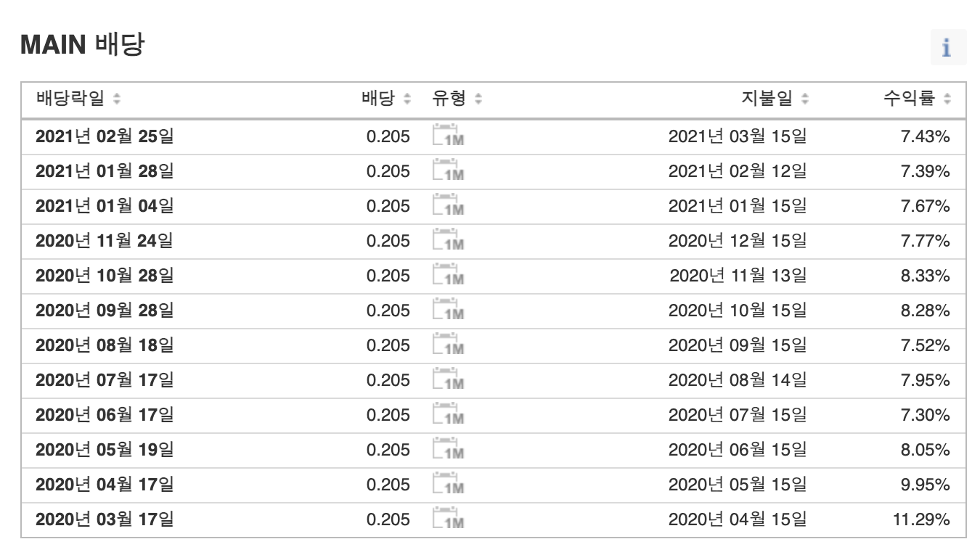Click monthly icon in 2021년 01월 28일 row
Image resolution: width=980 pixels, height=547 pixels.
pos(448,171)
